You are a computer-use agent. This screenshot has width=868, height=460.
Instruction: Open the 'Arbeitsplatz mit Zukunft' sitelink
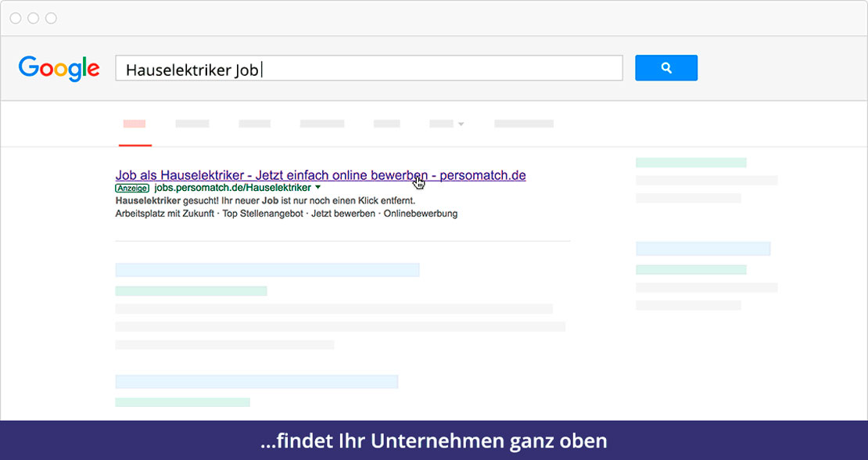[164, 214]
